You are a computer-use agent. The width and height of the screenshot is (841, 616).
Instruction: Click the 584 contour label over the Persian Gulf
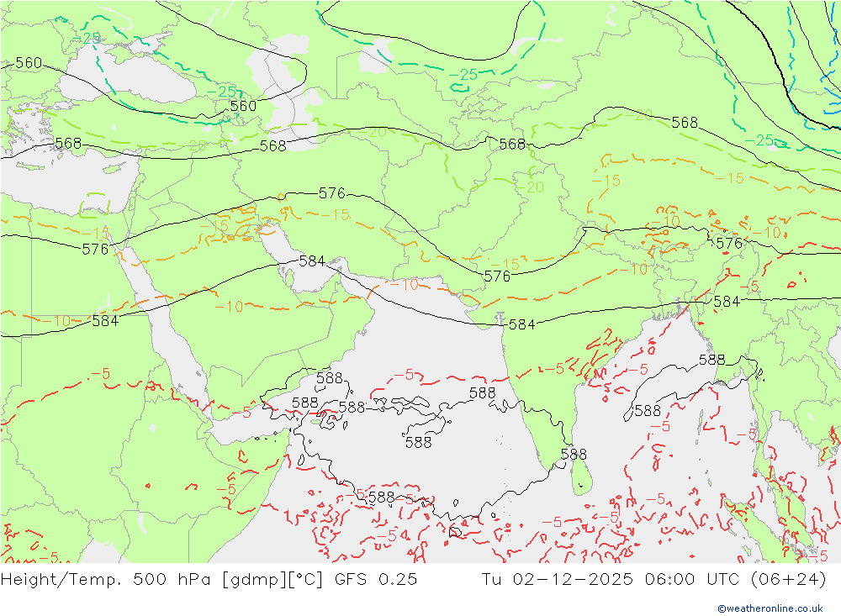(x=312, y=261)
